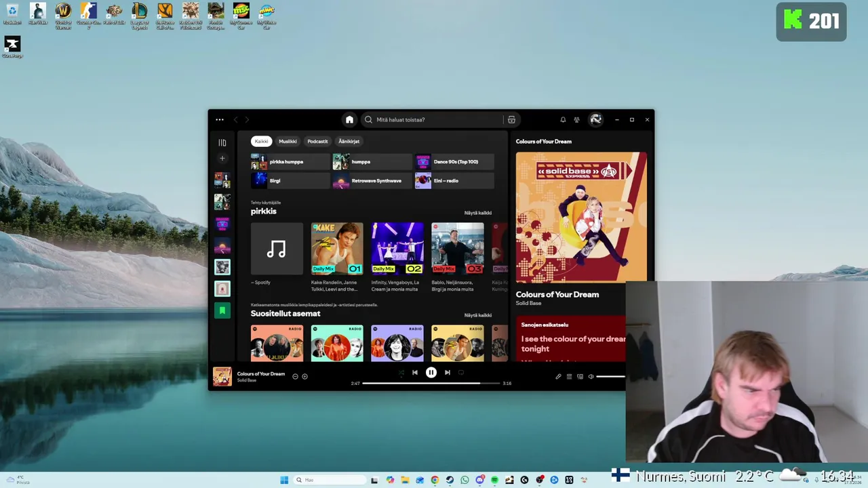Open the Recycle Bin desktop icon

click(12, 14)
